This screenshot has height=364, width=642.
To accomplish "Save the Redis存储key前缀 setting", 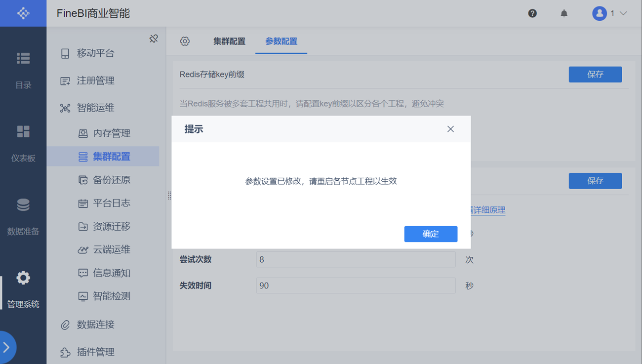I will point(595,75).
